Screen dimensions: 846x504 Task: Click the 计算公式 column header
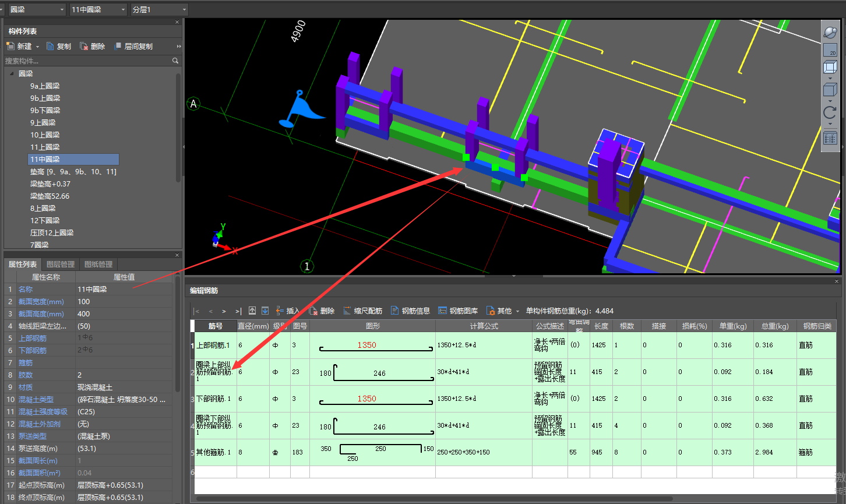point(484,326)
